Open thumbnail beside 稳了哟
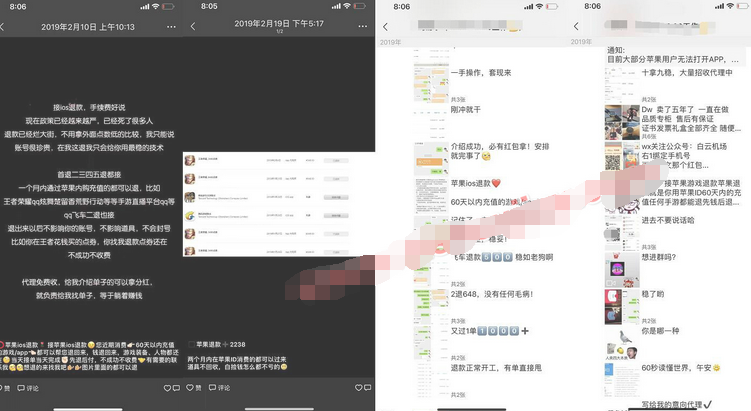Viewport: 751px width, 411px height. pos(622,307)
